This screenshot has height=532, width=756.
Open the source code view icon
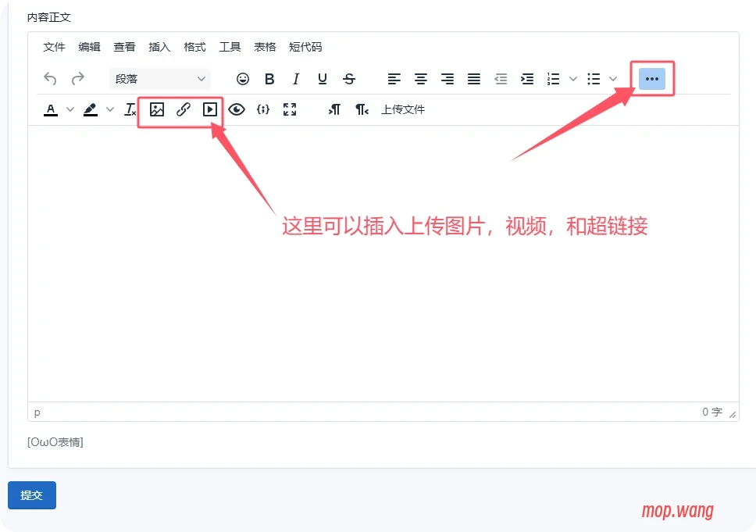[263, 109]
